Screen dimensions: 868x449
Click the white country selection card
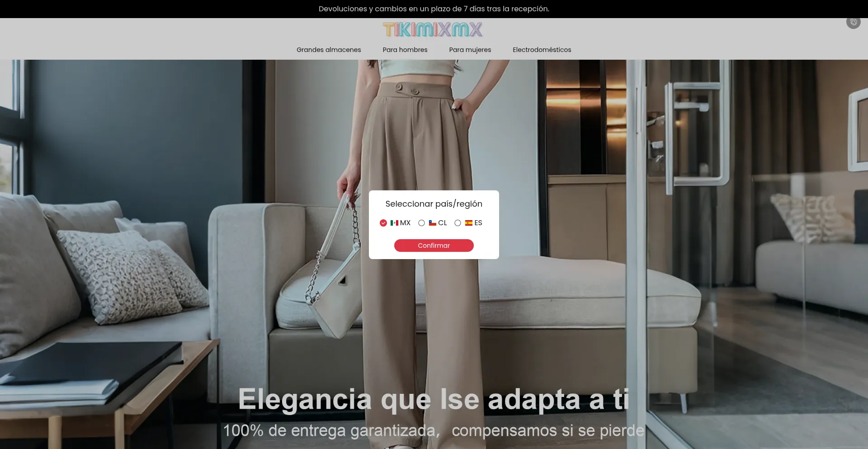(x=434, y=225)
